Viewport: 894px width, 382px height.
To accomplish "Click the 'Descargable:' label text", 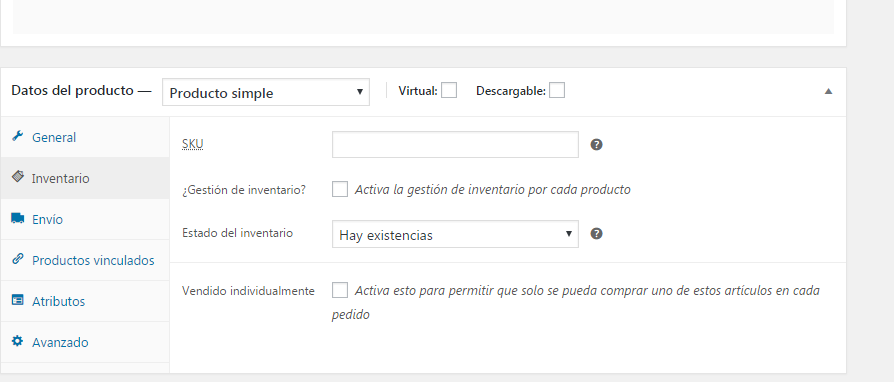I will tap(511, 91).
